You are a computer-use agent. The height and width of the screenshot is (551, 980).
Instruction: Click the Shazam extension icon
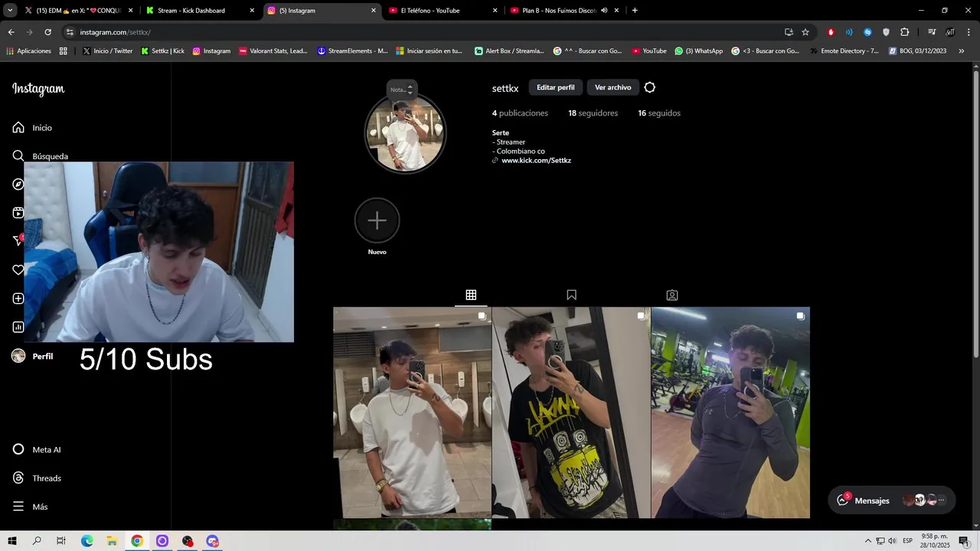pos(867,32)
